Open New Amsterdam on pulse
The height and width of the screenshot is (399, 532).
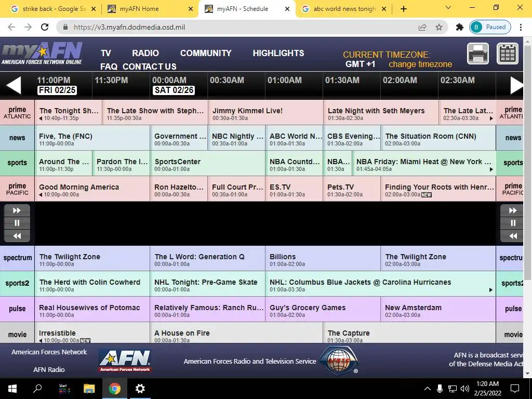point(438,310)
